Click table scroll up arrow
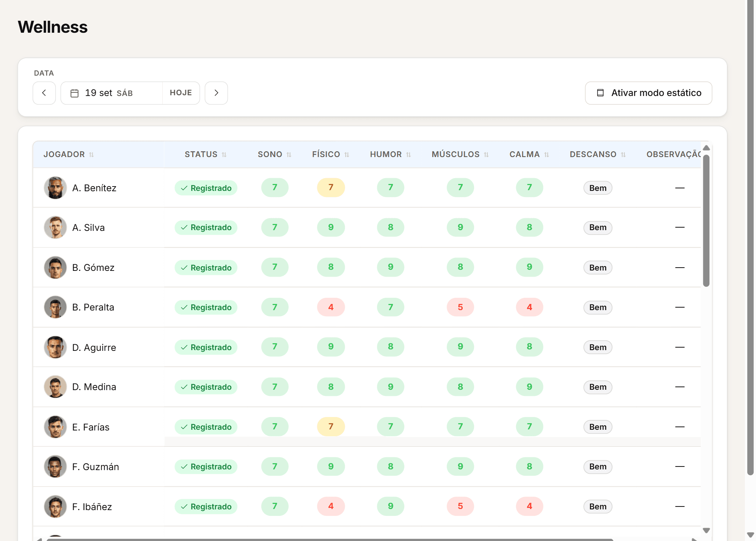Viewport: 756px width, 541px height. coord(706,148)
